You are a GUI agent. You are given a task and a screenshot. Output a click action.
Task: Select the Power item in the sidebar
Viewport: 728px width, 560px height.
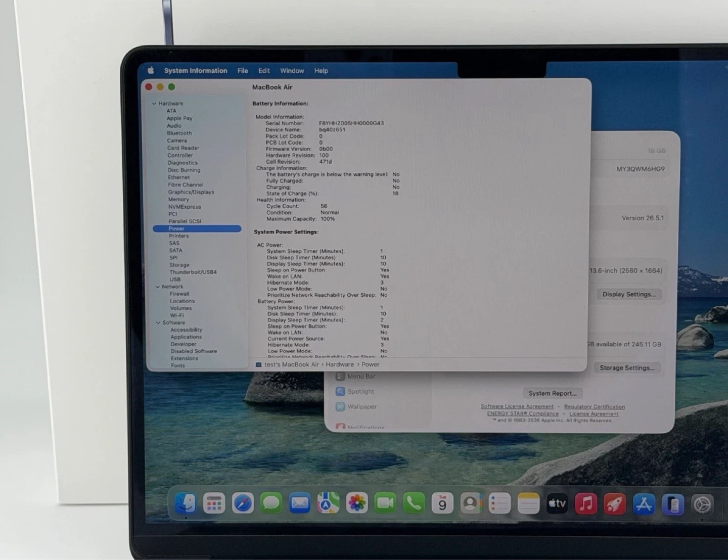[197, 228]
